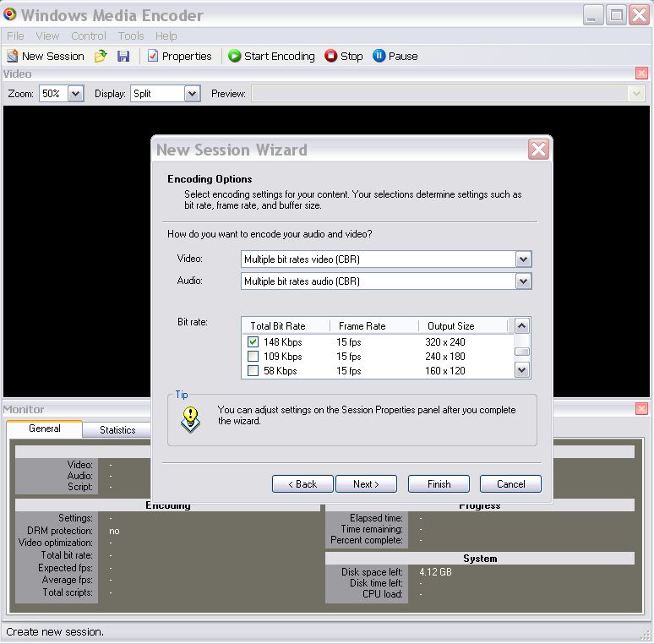The image size is (654, 644).
Task: Open the Properties toolbar icon
Action: pyautogui.click(x=153, y=56)
